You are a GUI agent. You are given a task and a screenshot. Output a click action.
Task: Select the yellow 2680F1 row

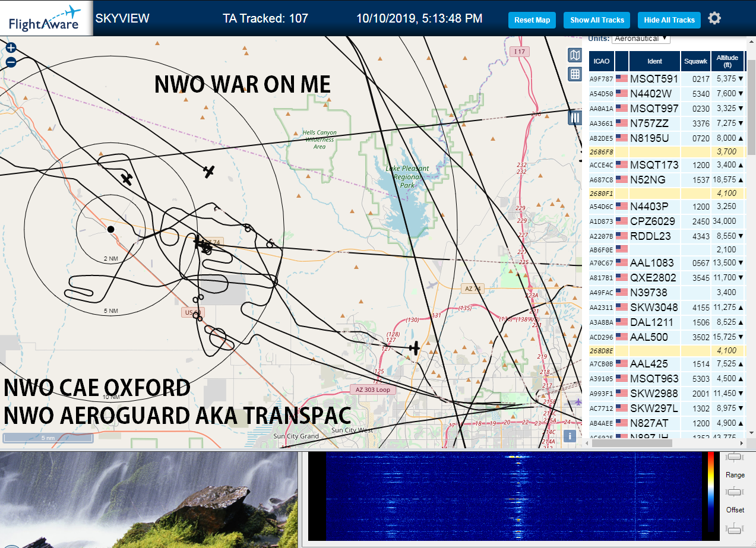[x=666, y=193]
